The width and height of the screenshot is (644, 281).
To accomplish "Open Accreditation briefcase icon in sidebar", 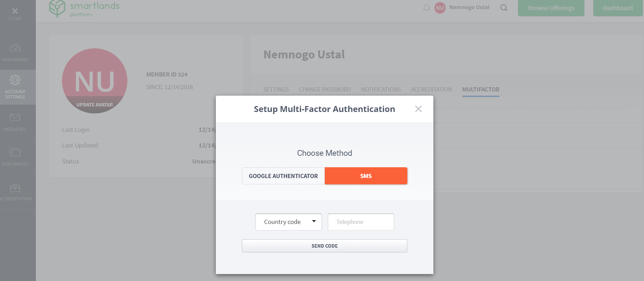I will pos(15,188).
